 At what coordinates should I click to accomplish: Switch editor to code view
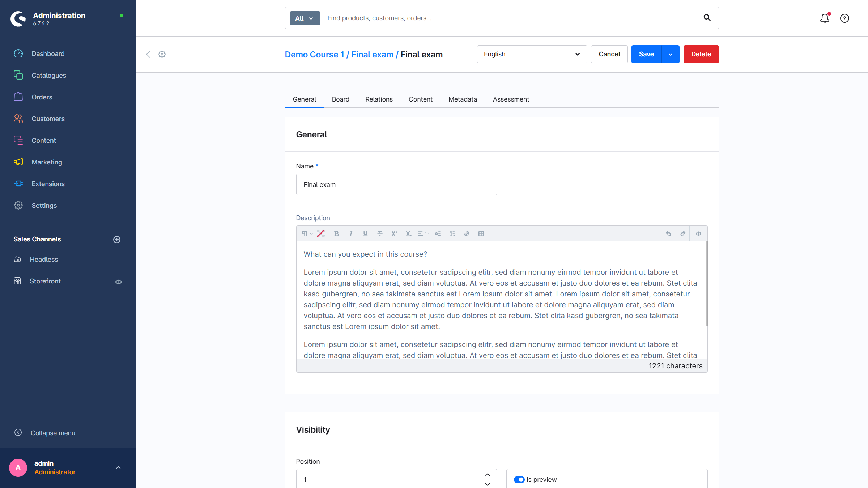click(698, 234)
